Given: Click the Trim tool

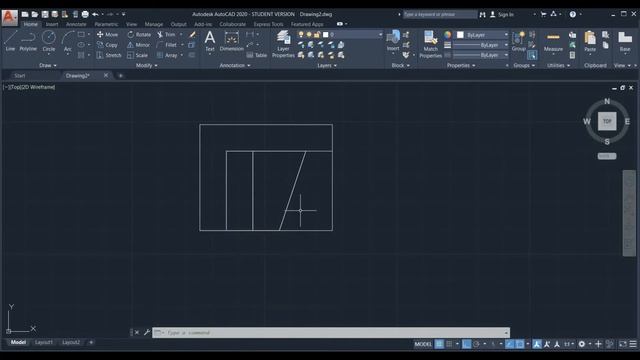Looking at the screenshot, I should click(167, 35).
